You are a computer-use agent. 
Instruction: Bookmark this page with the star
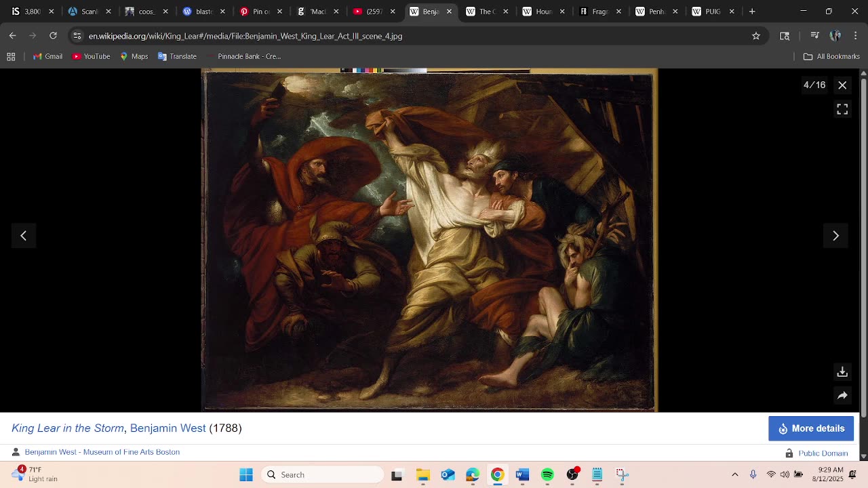[x=756, y=36]
